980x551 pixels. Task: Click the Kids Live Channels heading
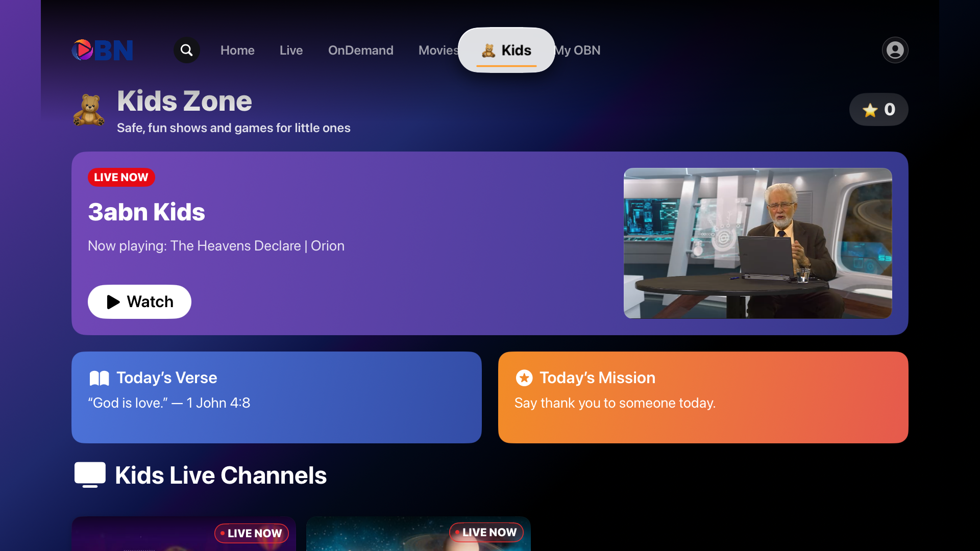pos(220,475)
